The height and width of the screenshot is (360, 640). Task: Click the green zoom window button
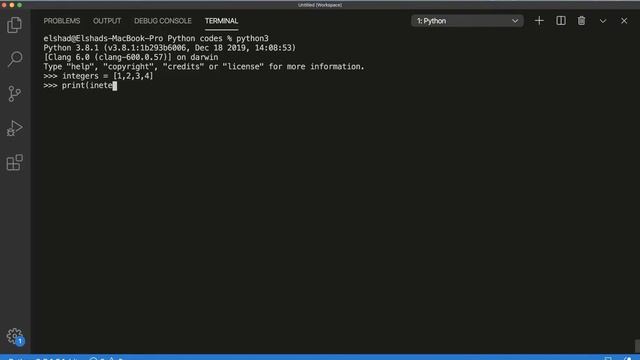pos(19,5)
